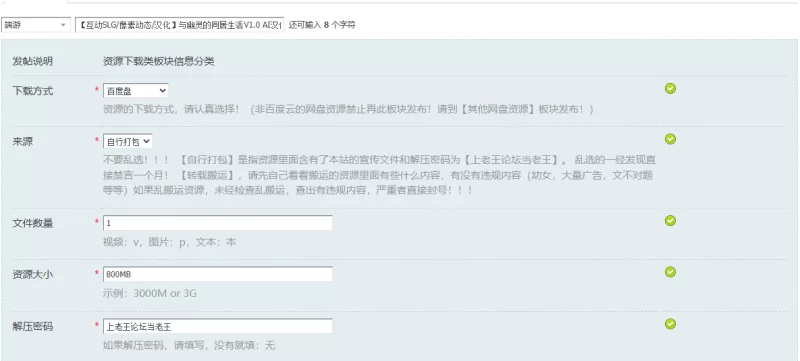The image size is (800, 361).
Task: Click hint text 示例：3000M or 3G
Action: [150, 294]
